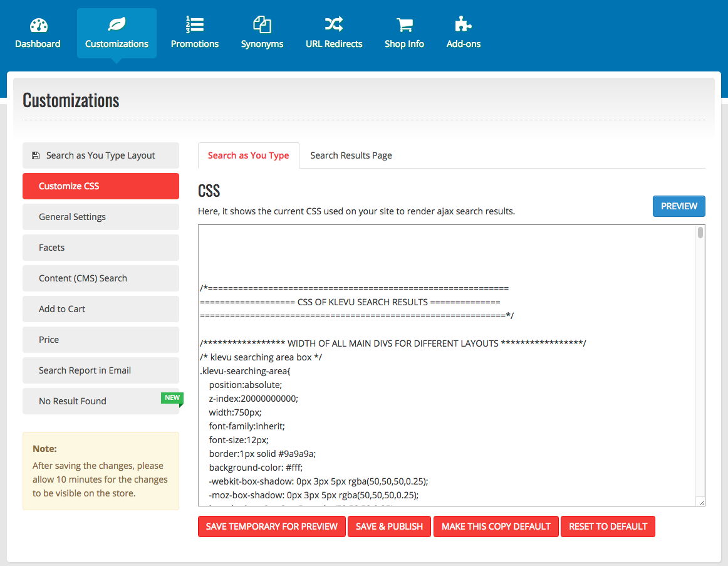Open No Result Found settings
The image size is (728, 566).
tap(100, 401)
